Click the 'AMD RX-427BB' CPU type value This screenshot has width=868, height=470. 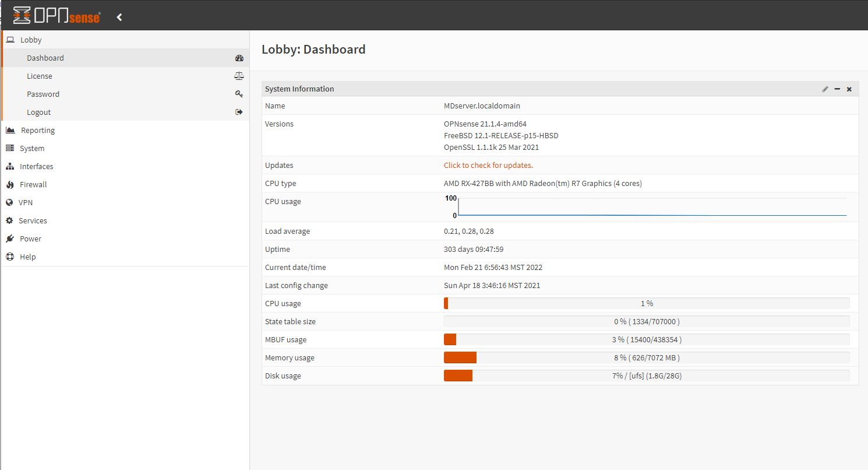point(543,184)
